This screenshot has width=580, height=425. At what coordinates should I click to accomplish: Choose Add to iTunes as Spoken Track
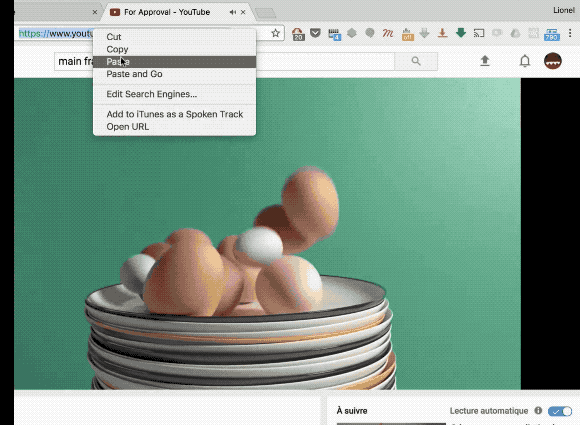tap(174, 114)
